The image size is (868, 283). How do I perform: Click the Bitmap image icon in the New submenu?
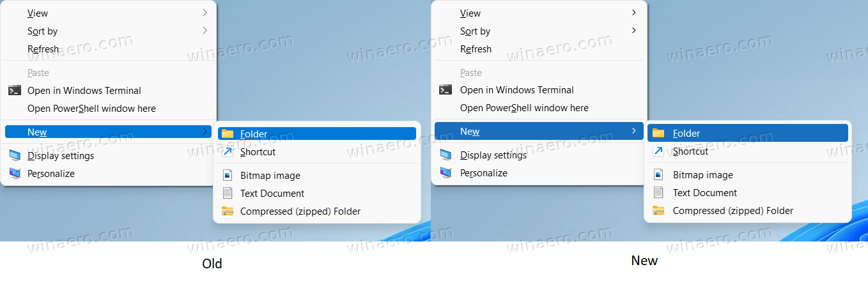coord(658,175)
